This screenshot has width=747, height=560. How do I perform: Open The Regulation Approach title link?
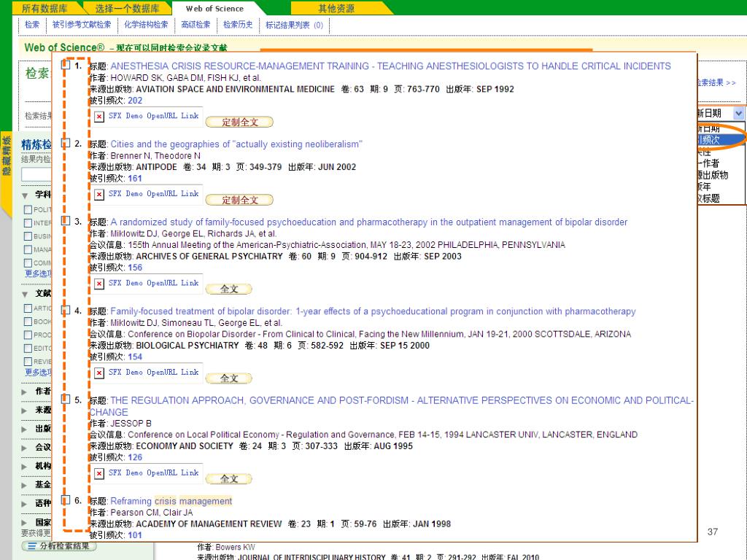tap(392, 406)
